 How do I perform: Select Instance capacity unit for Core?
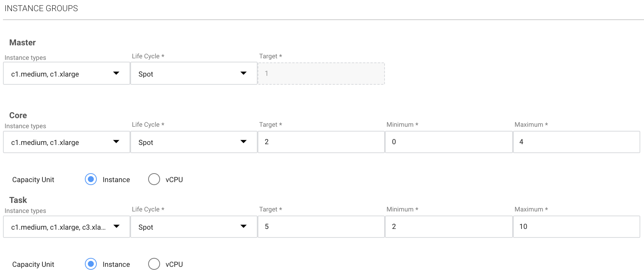click(x=91, y=179)
